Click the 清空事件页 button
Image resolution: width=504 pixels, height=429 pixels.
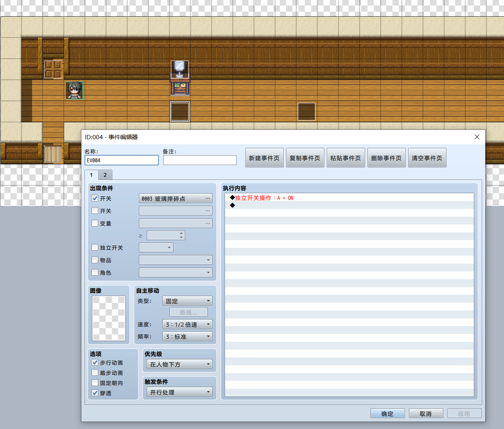(x=427, y=158)
